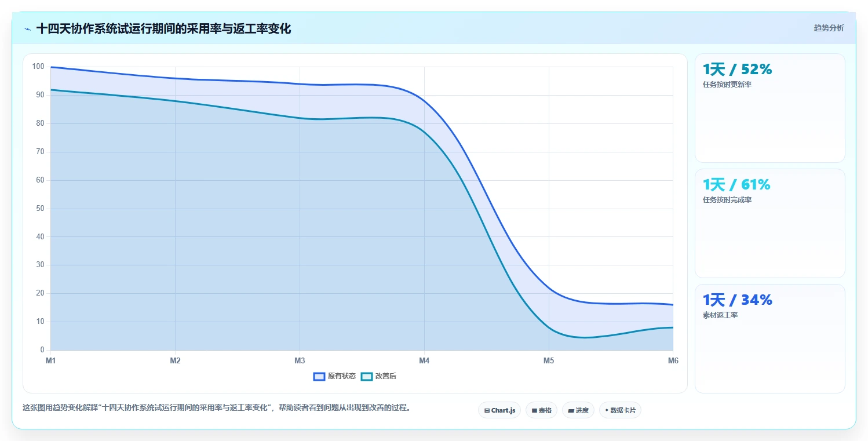Screen dimensions: 868x441
Task: Click the M2 axis label
Action: pyautogui.click(x=175, y=360)
